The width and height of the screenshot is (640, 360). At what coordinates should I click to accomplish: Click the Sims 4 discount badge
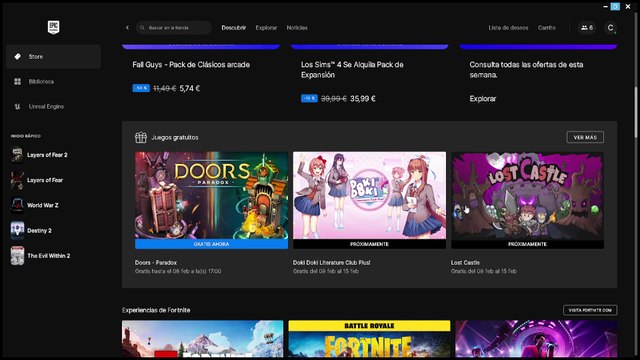pyautogui.click(x=309, y=98)
